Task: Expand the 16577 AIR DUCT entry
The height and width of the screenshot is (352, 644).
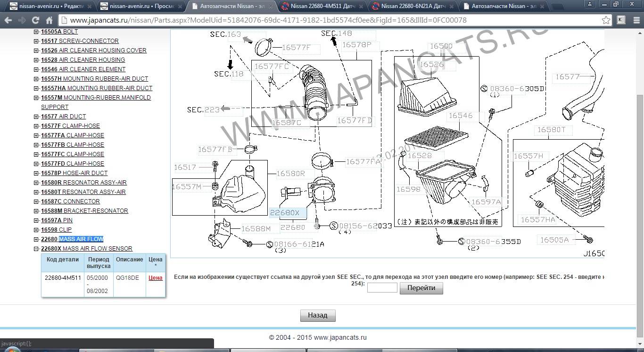Action: (36, 117)
